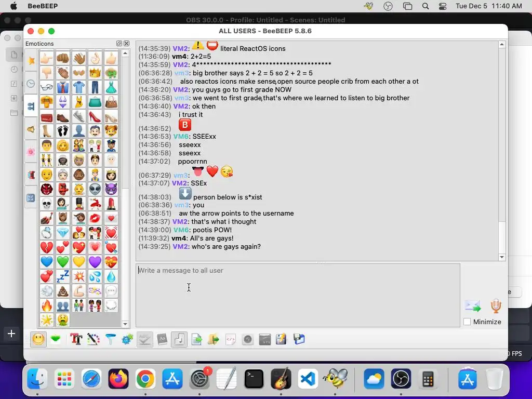The image size is (532, 399).
Task: Open the favorites star emoticon tab
Action: (31, 60)
